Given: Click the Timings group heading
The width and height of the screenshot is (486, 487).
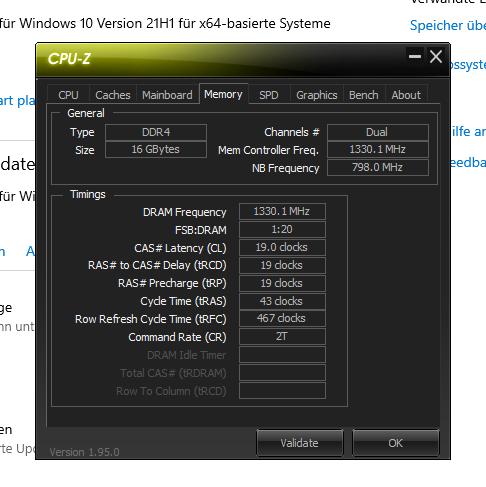Looking at the screenshot, I should [x=88, y=194].
